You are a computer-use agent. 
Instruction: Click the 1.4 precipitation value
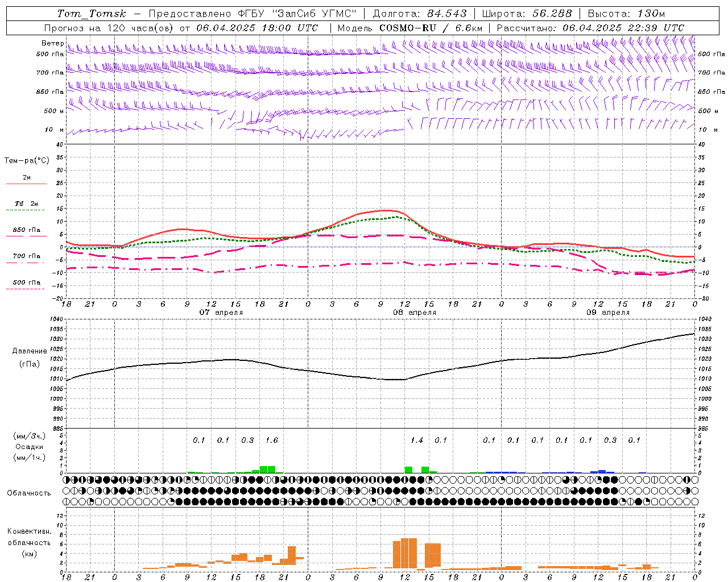(417, 440)
